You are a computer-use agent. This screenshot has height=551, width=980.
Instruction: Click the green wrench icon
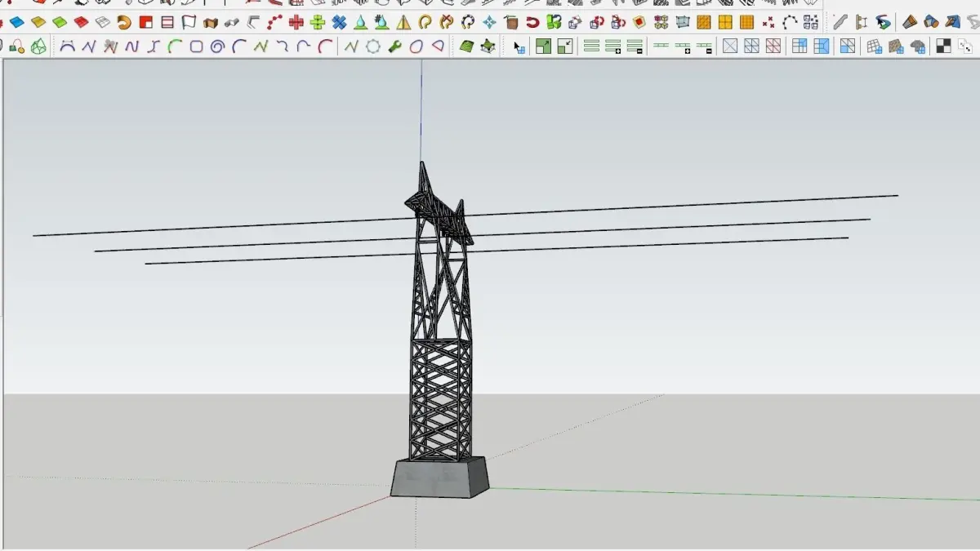(x=394, y=47)
